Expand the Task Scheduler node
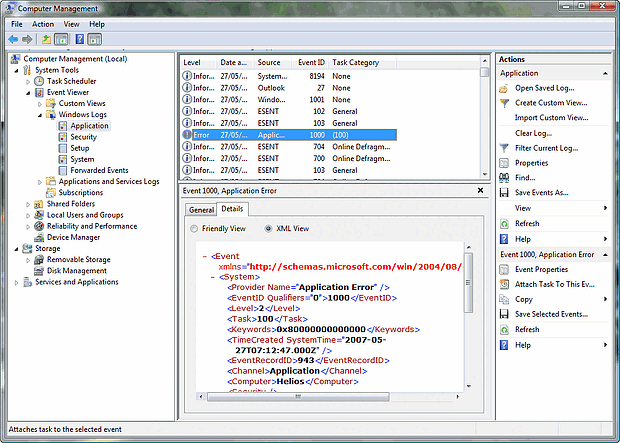Viewport: 620px width, 443px height. click(28, 82)
